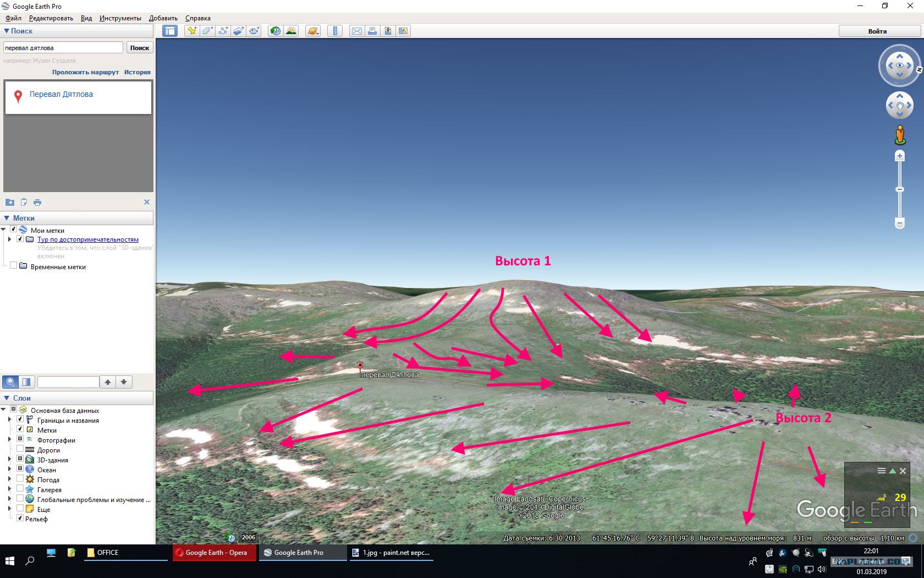Reset north using the N compass marker

tap(919, 70)
